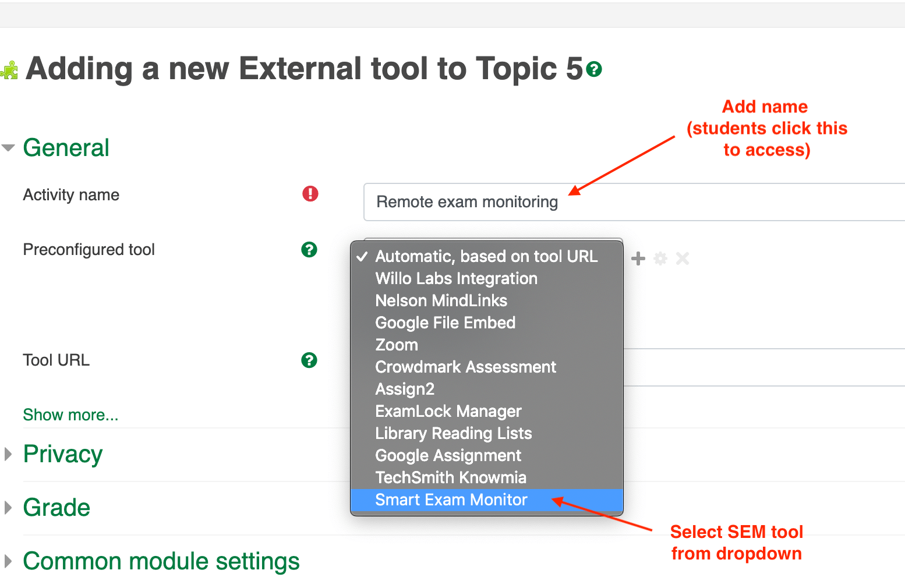Open help for Tool URL
Viewport: 905px width, 588px height.
tap(309, 360)
